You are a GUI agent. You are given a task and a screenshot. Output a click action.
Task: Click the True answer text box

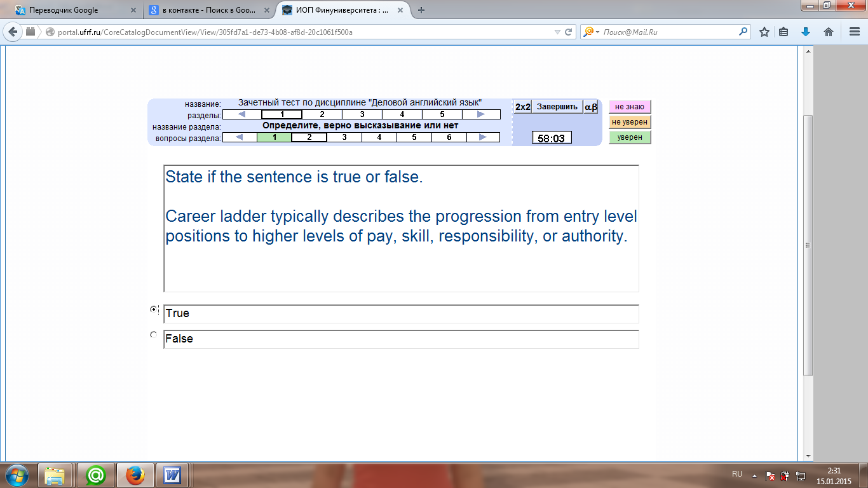tap(401, 314)
